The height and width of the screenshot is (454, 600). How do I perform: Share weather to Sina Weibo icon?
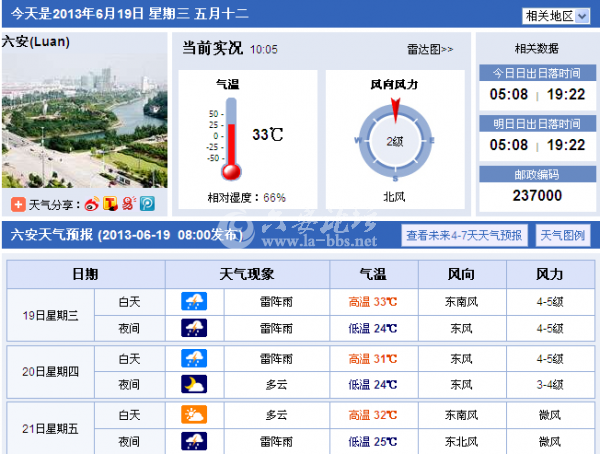point(92,204)
